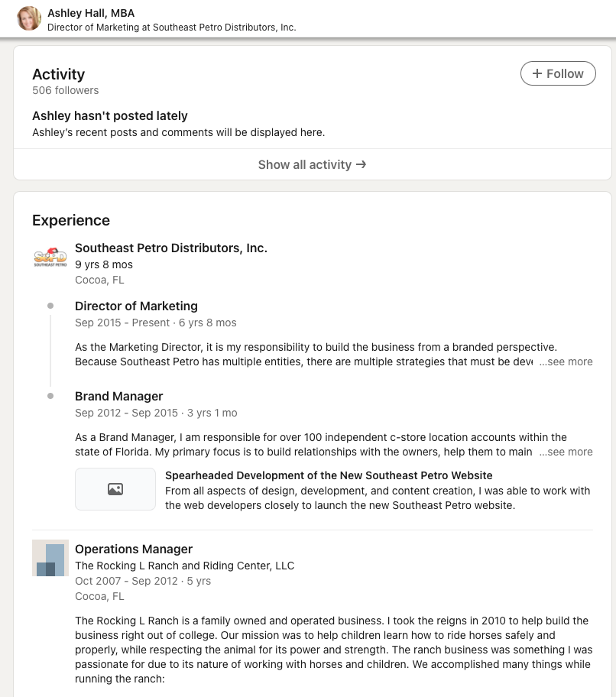Expand the Director of Marketing description
The height and width of the screenshot is (697, 616).
(566, 361)
